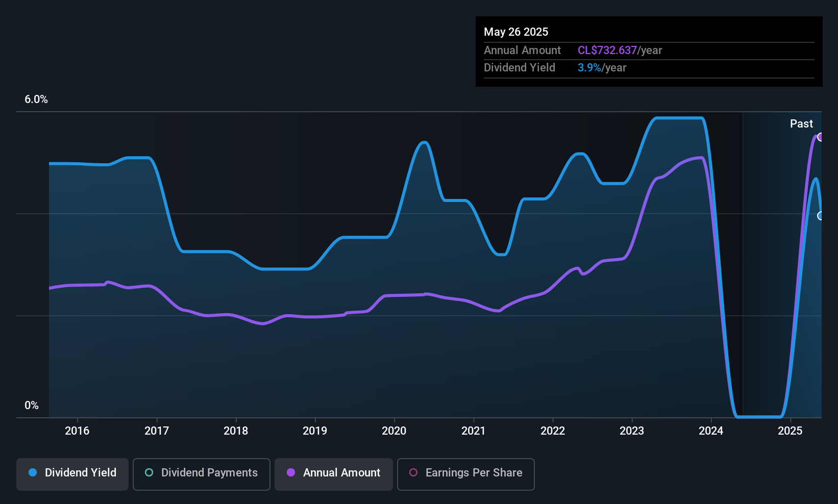Click the CL$732.637 annual amount value
Screen dimensions: 838x504
pyautogui.click(x=607, y=50)
